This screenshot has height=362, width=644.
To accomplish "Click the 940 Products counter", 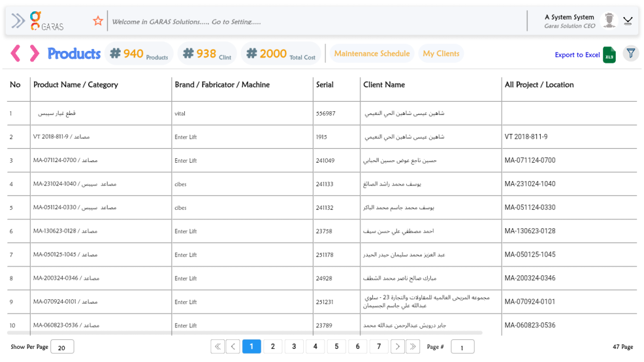I will pos(139,54).
